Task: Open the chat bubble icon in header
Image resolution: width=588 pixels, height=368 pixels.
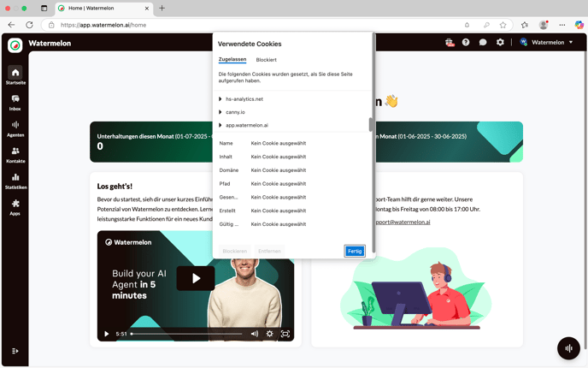Action: (483, 43)
